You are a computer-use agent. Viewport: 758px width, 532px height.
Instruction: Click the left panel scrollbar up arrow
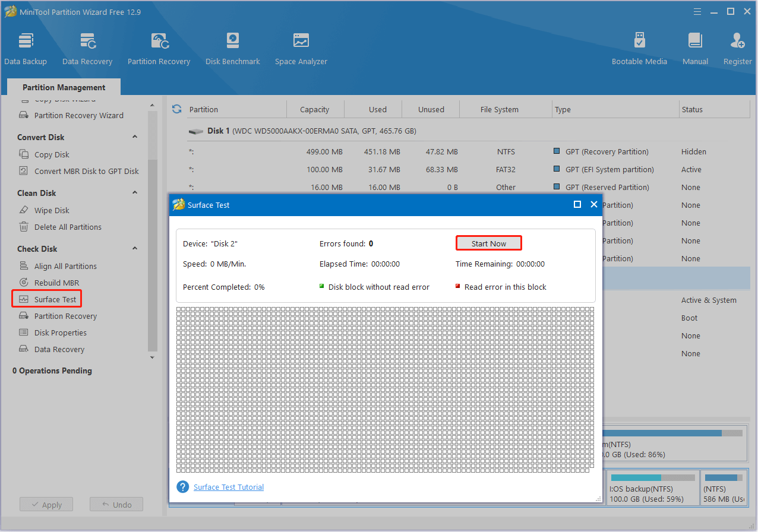152,104
